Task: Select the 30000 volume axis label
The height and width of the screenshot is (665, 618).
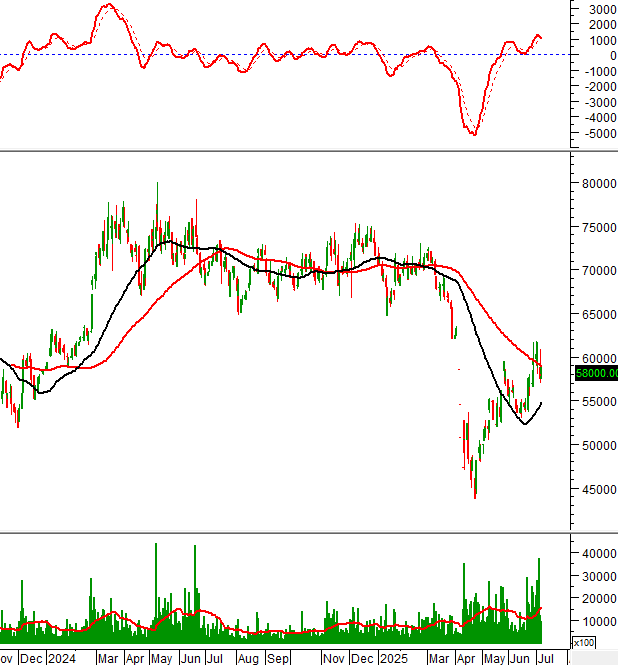Action: coord(599,576)
